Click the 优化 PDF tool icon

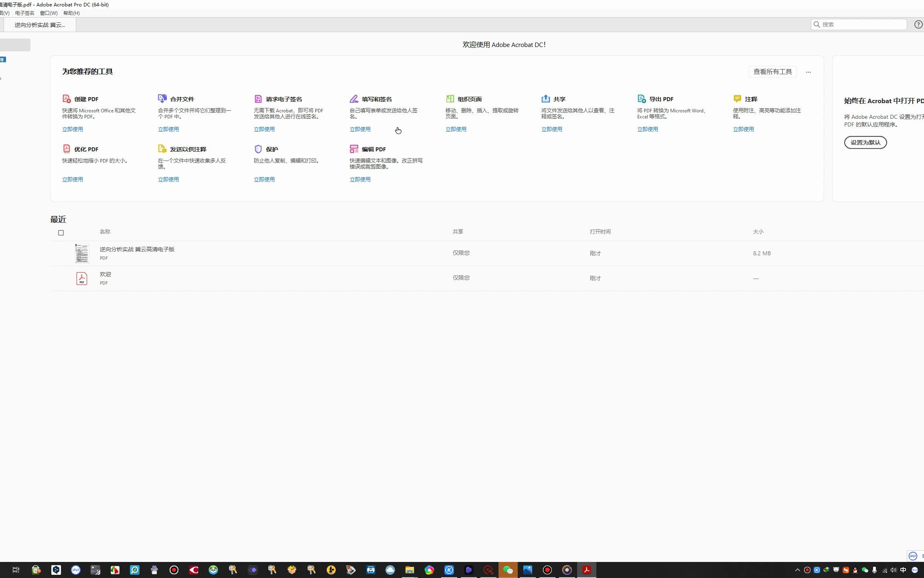tap(67, 149)
